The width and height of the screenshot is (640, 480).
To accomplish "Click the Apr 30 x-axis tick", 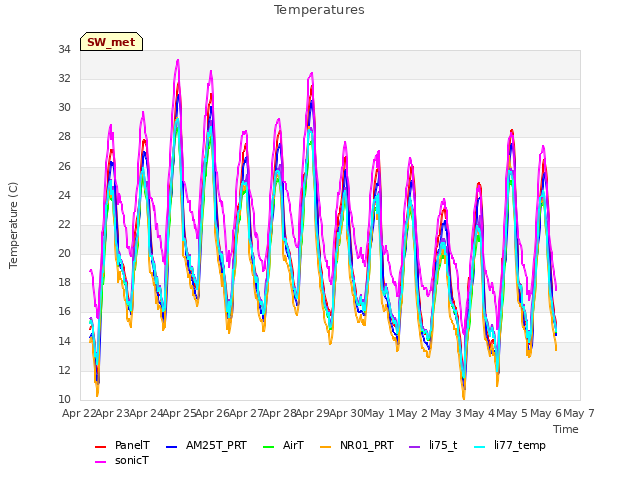I will [x=346, y=413].
